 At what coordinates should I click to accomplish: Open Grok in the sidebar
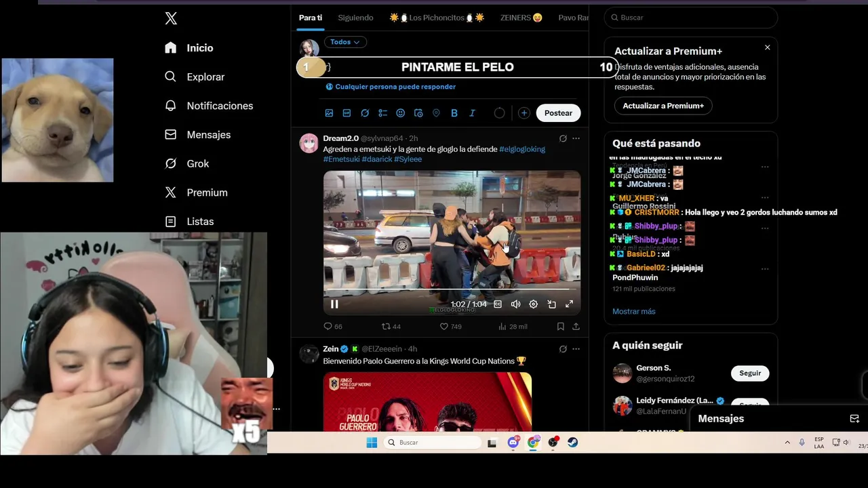pyautogui.click(x=187, y=164)
